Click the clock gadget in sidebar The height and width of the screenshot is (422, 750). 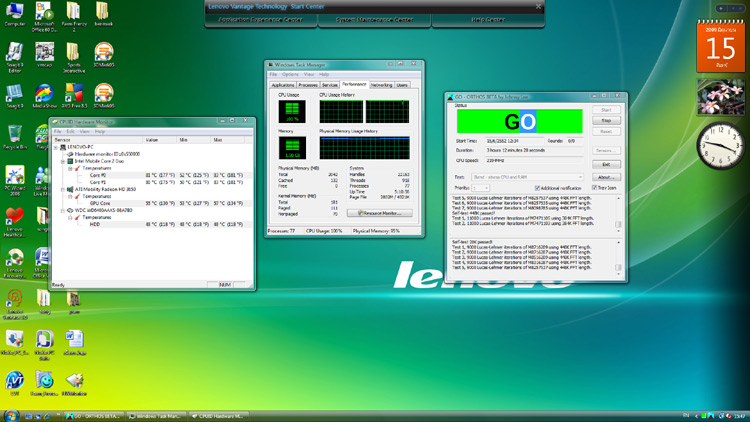720,145
